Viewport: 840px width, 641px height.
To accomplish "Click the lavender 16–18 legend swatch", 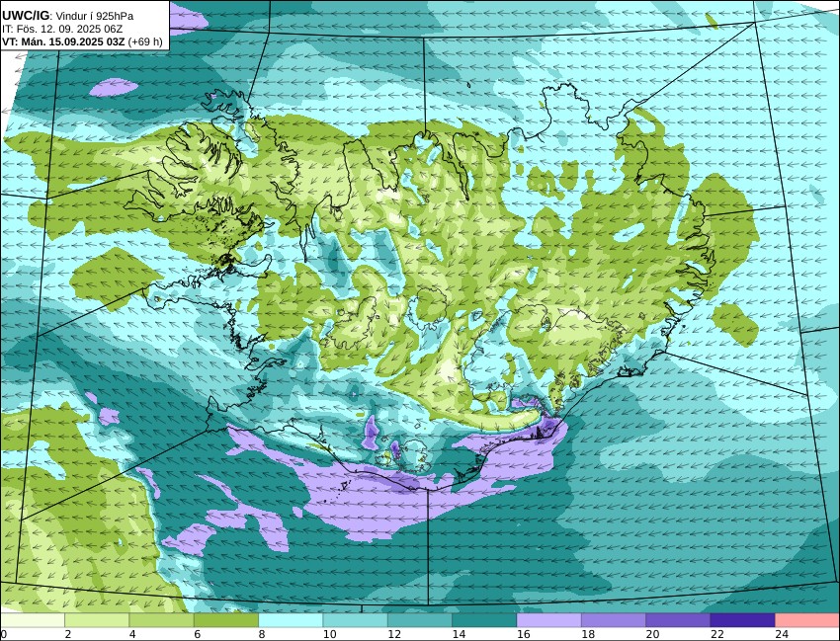I will [549, 620].
